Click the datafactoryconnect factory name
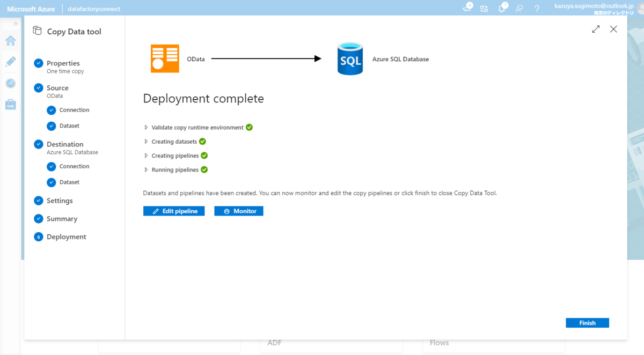 click(x=94, y=9)
